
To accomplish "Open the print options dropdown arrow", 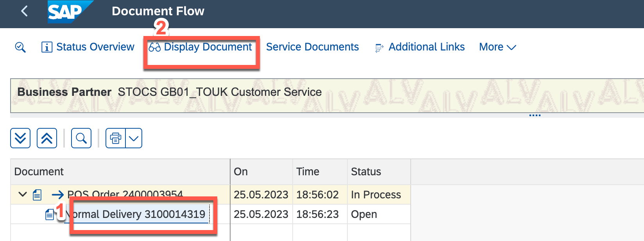I will (x=134, y=138).
